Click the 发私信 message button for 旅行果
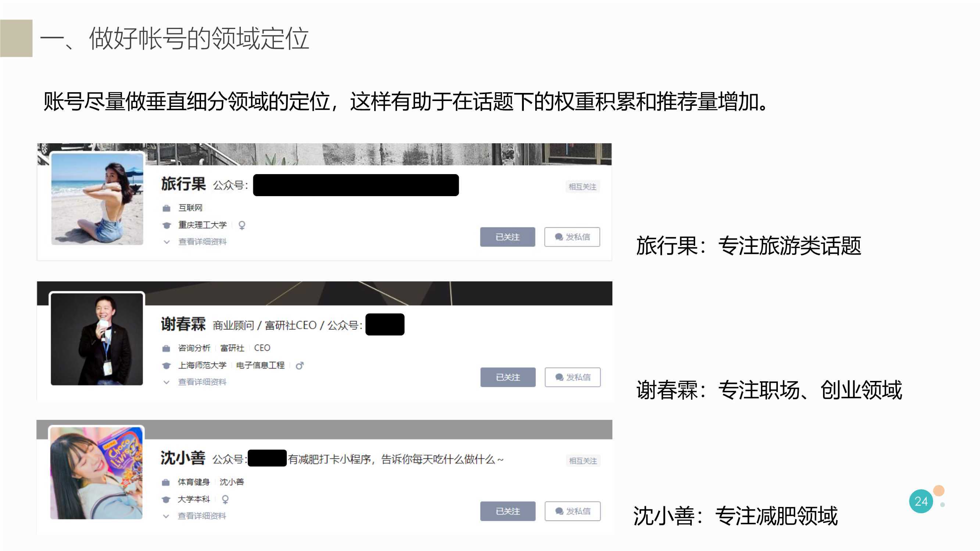The width and height of the screenshot is (980, 551). [572, 237]
